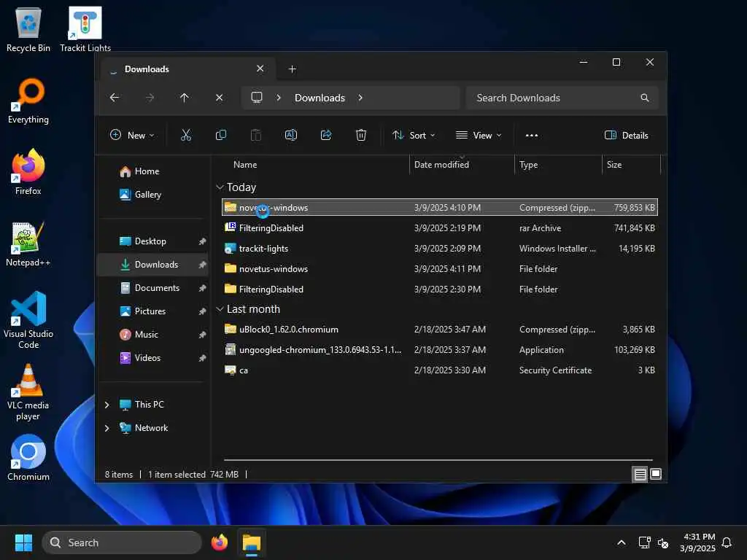The image size is (747, 560).
Task: Click the Delete trash can icon
Action: [x=361, y=135]
